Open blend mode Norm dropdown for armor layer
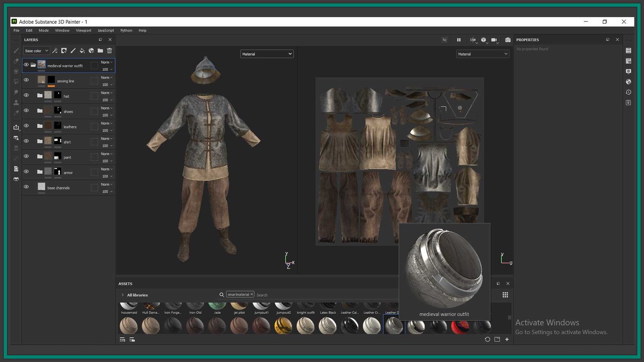The width and height of the screenshot is (644, 362). click(x=107, y=169)
